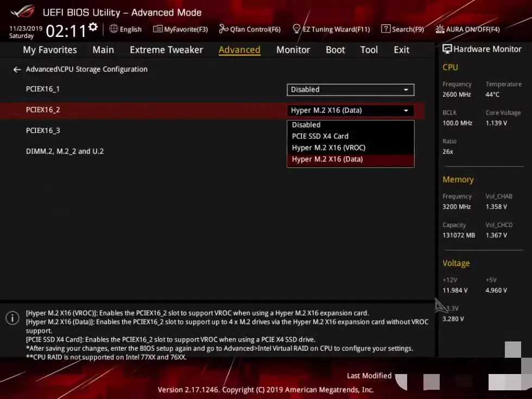Click the 44°C temperature value
This screenshot has width=532, height=399.
coord(493,94)
